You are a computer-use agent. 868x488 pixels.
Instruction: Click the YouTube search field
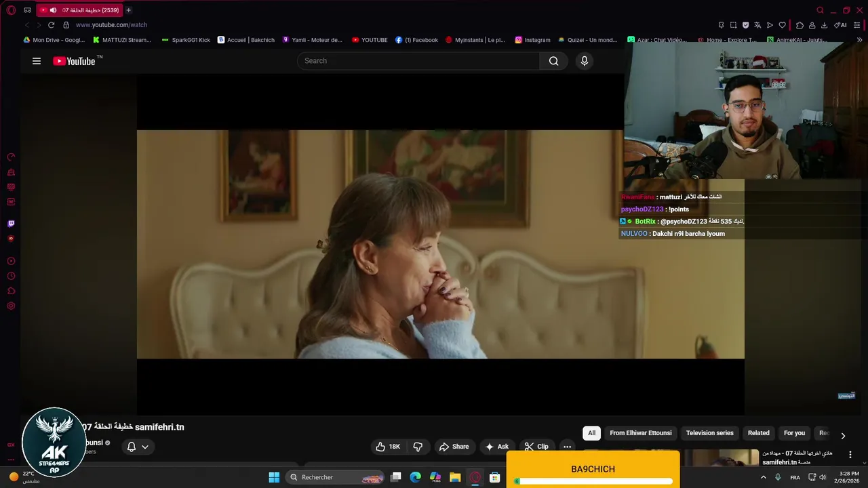pyautogui.click(x=418, y=61)
